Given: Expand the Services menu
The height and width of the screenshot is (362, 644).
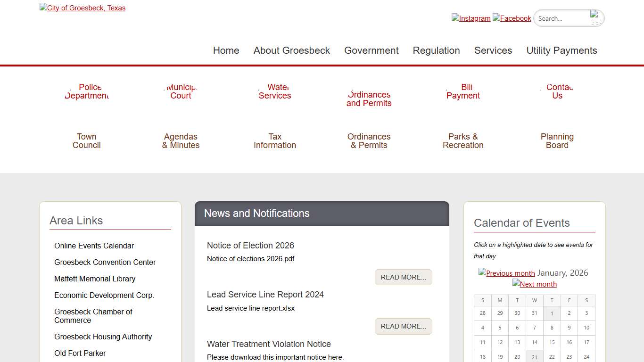Looking at the screenshot, I should 493,50.
